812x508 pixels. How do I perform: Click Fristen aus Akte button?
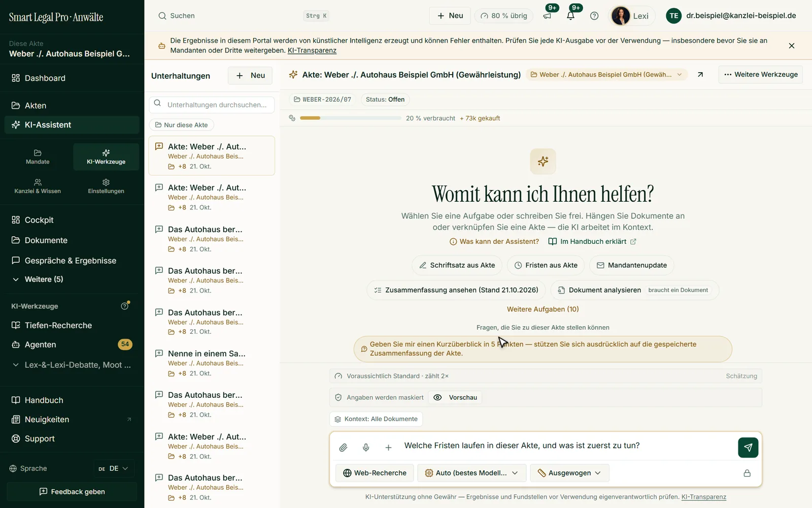pyautogui.click(x=546, y=265)
